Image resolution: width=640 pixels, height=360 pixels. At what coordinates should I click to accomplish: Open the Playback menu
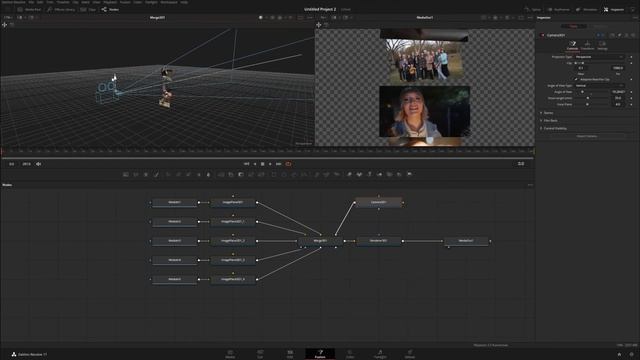[110, 2]
